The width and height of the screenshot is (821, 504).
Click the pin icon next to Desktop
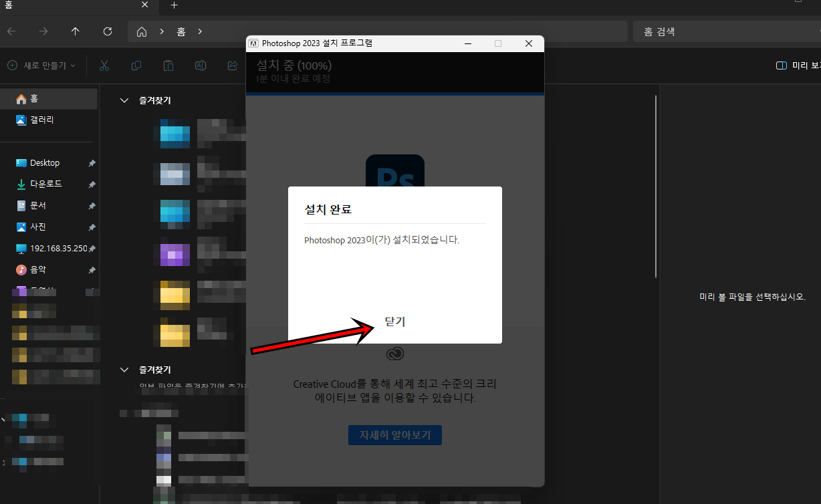pos(92,163)
